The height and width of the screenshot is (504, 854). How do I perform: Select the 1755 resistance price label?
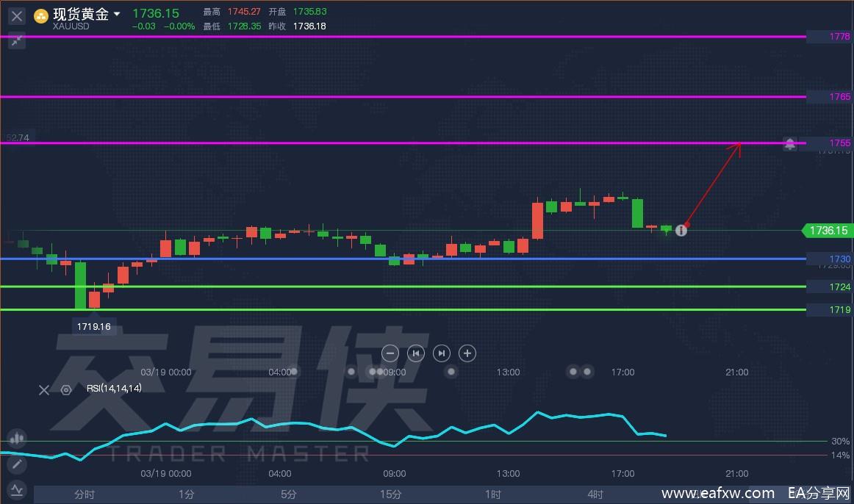(x=839, y=143)
